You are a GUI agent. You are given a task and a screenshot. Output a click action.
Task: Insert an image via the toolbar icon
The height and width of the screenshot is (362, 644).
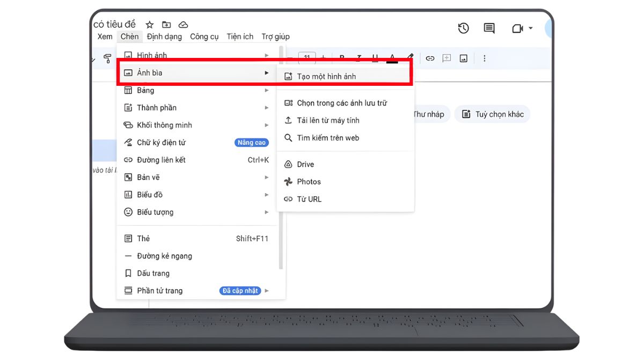[463, 58]
